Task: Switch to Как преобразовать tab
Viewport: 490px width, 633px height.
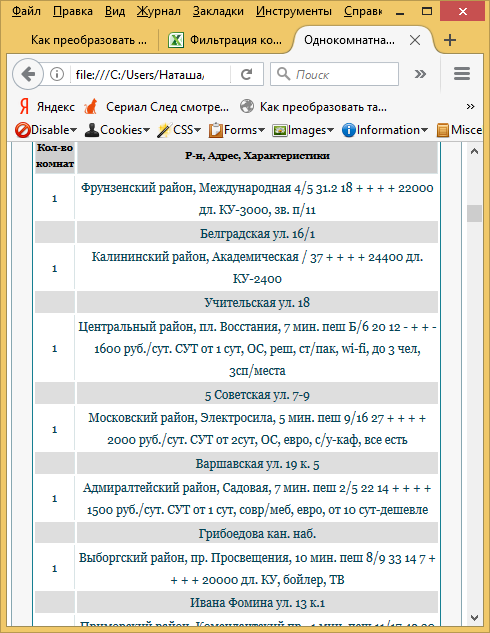Action: click(89, 40)
